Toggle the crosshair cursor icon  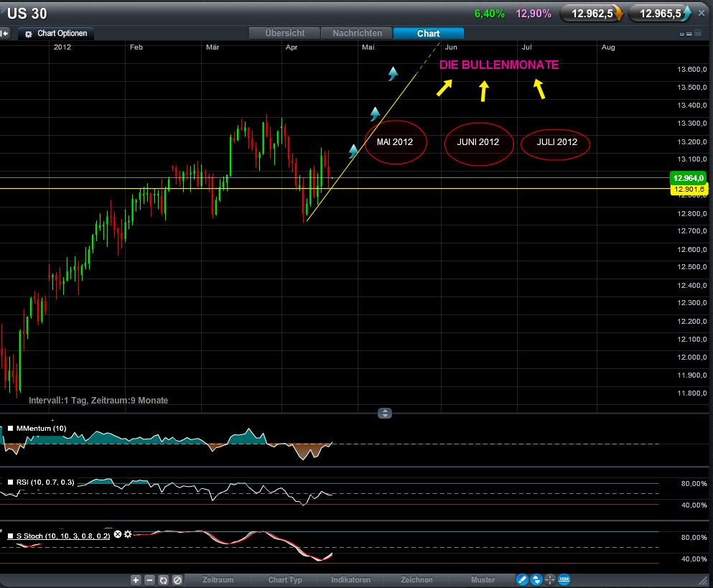(x=550, y=580)
